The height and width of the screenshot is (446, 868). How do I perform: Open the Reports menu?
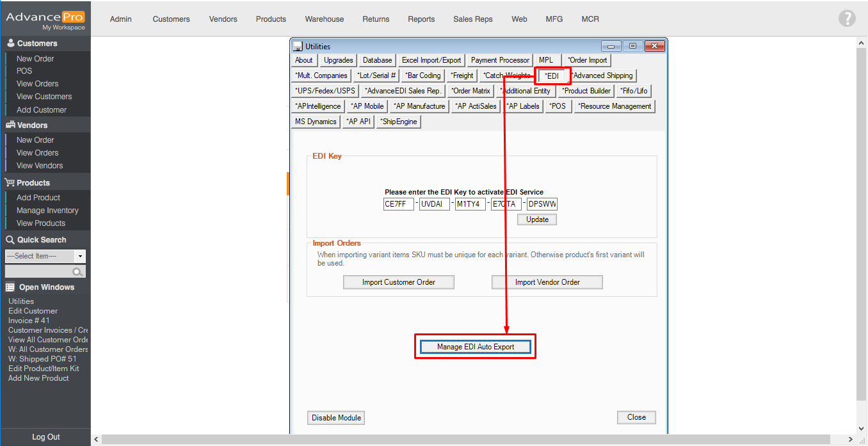click(421, 19)
